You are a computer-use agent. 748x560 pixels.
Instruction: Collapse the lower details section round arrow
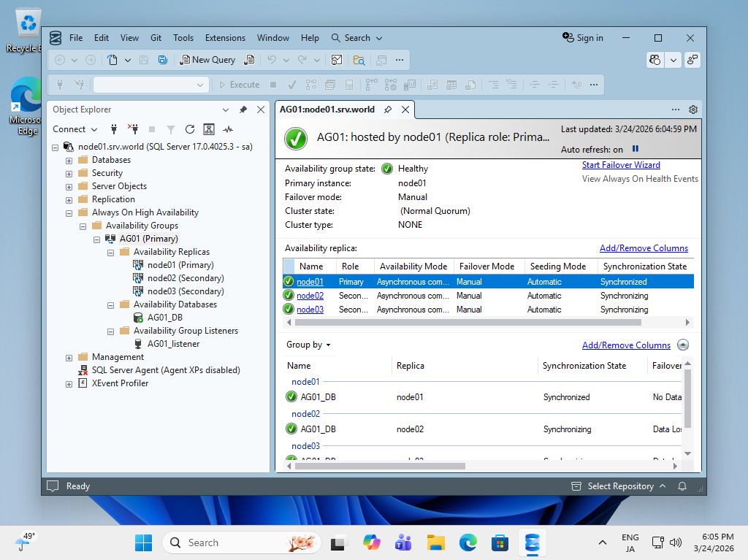click(683, 345)
